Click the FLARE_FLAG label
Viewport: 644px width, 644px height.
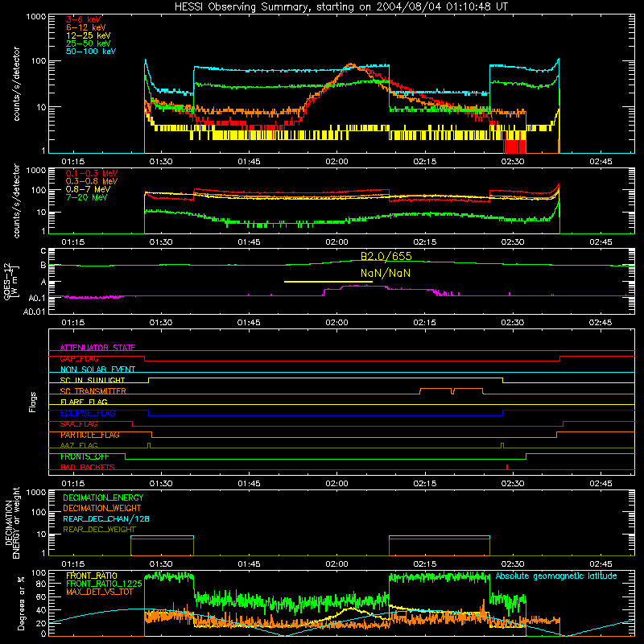pyautogui.click(x=84, y=402)
